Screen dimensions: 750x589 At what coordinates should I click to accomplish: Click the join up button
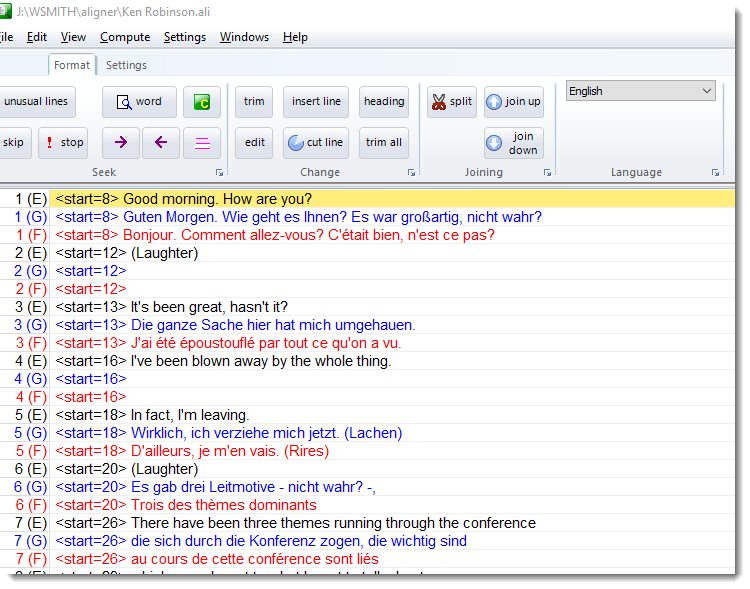click(x=514, y=102)
